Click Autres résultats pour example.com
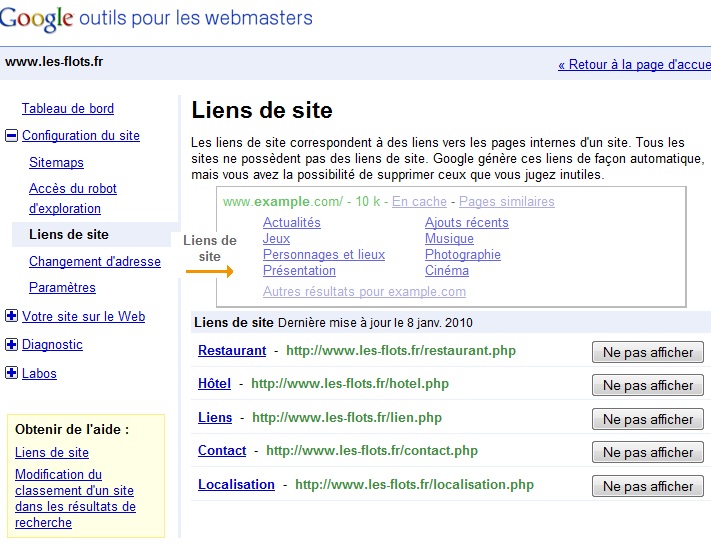Screen dimensions: 711x547 click(364, 292)
